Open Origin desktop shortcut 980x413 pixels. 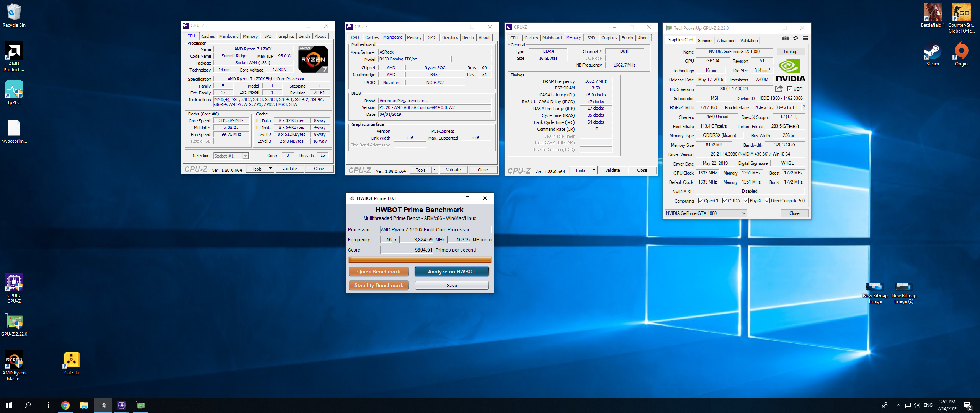[x=961, y=54]
